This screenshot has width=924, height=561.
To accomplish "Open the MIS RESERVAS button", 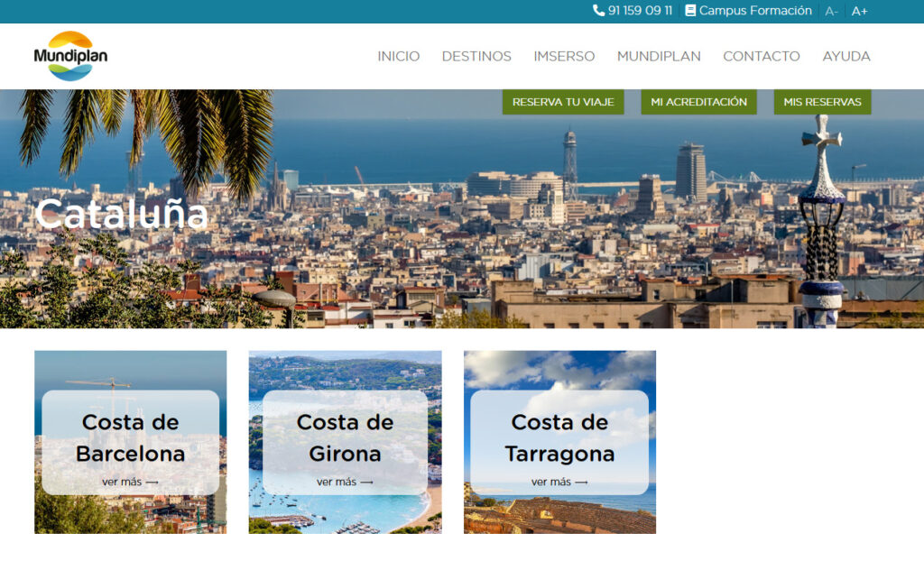I will click(822, 102).
